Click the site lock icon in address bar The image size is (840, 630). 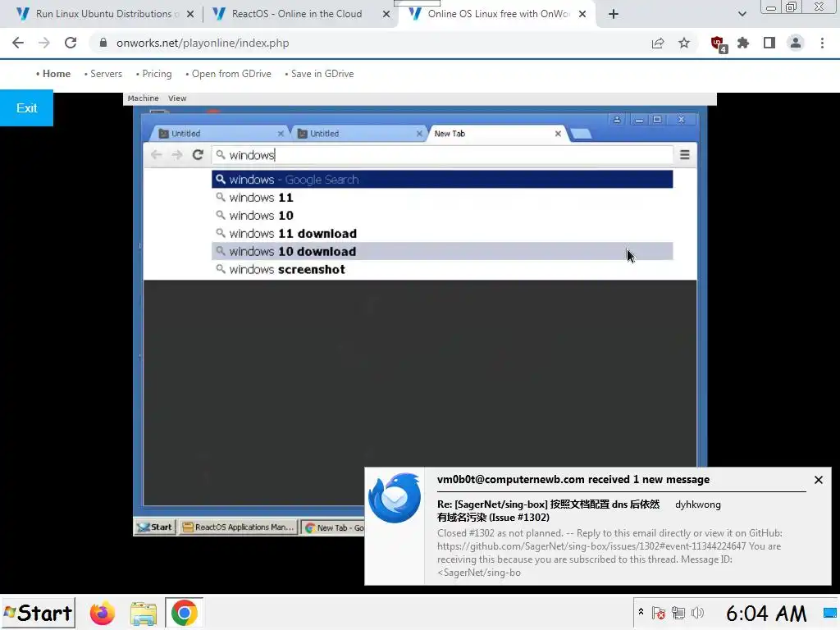pos(103,43)
